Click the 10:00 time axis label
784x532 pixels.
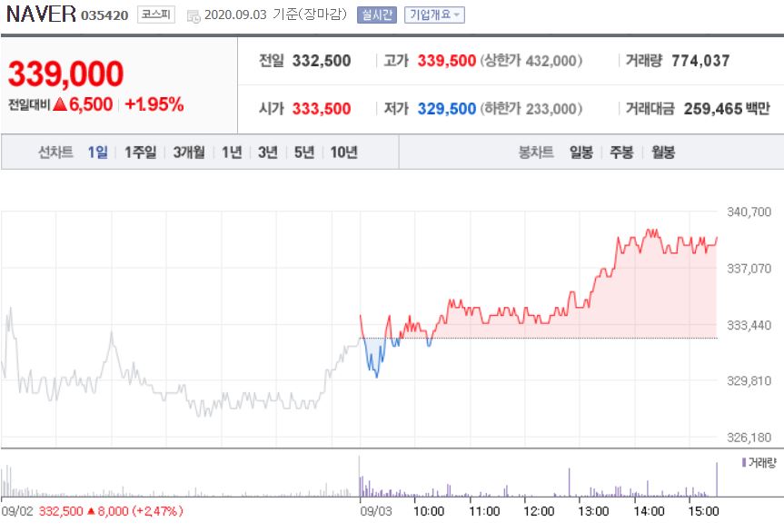429,511
